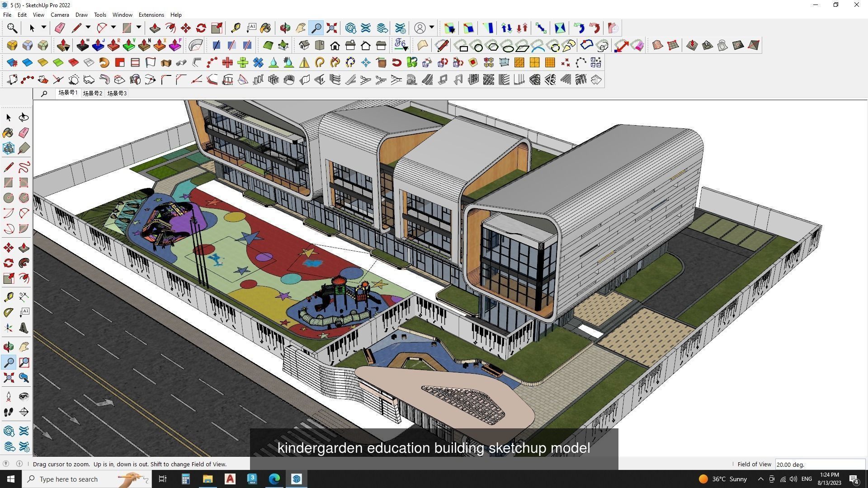Image resolution: width=868 pixels, height=488 pixels.
Task: Select the Push/Pull tool in top toolbar
Action: pos(155,28)
